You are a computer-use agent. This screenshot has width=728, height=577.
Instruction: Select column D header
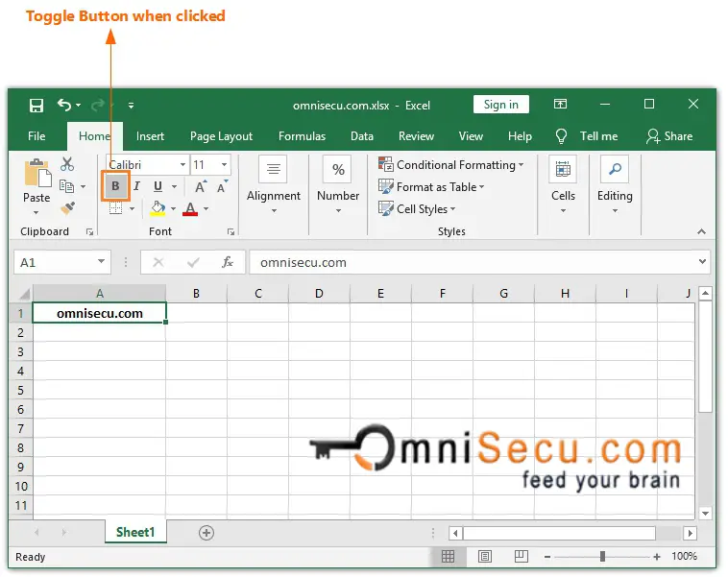tap(319, 294)
